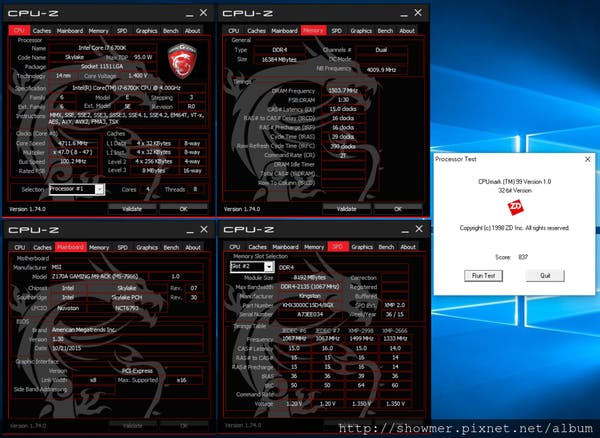The image size is (600, 438).
Task: Open SPD tab in the Mainboard window
Action: 122,247
